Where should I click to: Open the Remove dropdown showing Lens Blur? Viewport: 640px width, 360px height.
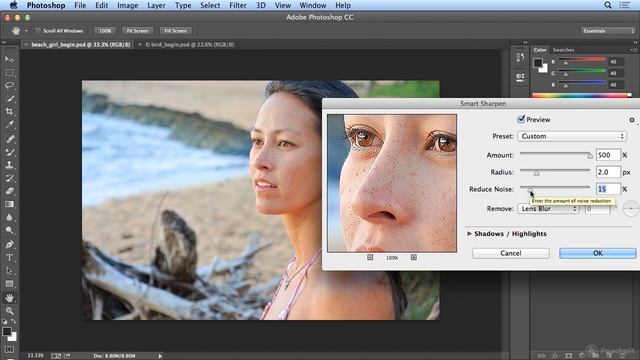pyautogui.click(x=549, y=209)
